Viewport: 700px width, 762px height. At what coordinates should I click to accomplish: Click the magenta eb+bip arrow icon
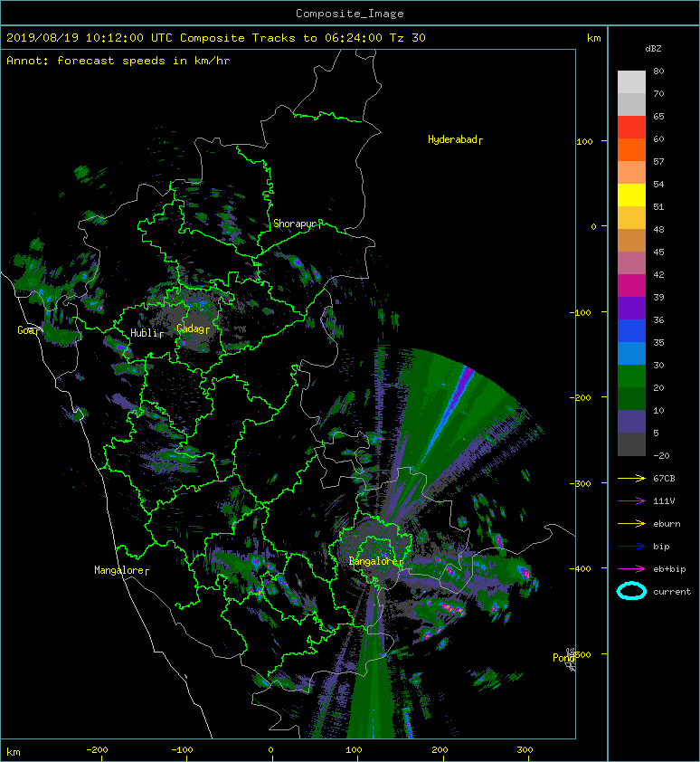click(x=631, y=568)
